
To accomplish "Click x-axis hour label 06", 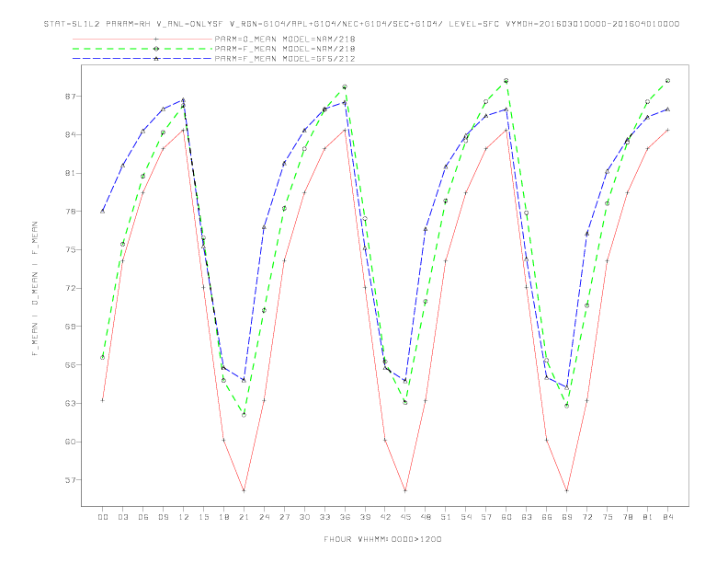I will pos(143,517).
